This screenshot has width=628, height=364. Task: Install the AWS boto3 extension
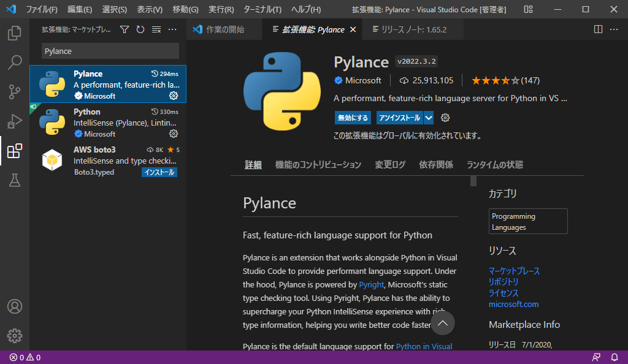[159, 172]
